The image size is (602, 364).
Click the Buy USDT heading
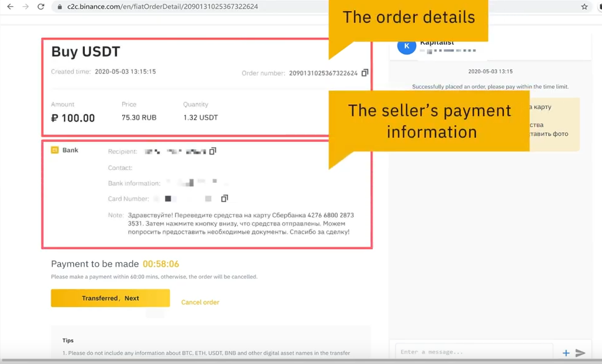click(86, 51)
